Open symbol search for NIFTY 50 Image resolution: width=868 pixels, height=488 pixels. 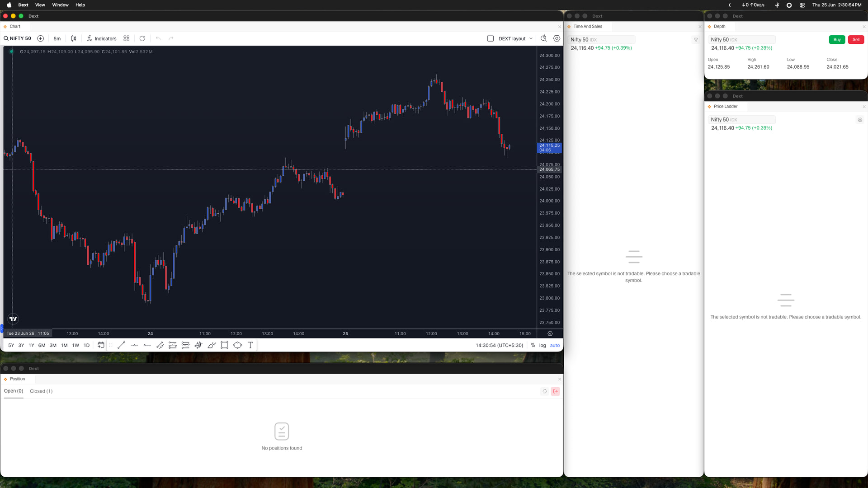18,38
